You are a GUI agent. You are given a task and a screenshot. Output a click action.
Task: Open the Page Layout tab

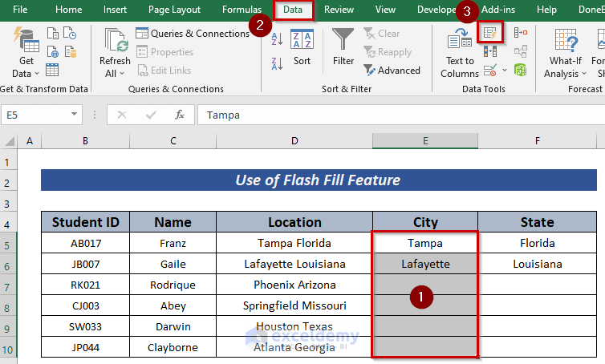pos(174,10)
